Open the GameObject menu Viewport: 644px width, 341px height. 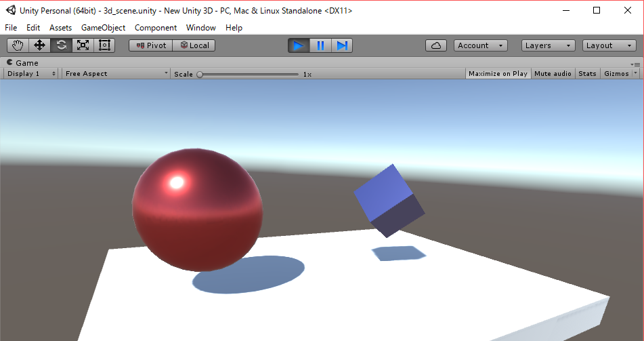coord(103,28)
